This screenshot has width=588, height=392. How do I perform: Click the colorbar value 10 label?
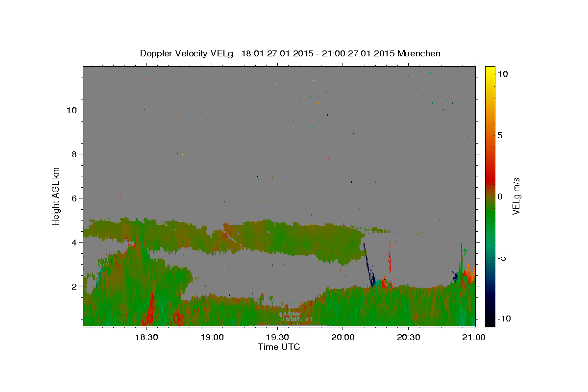pos(502,74)
